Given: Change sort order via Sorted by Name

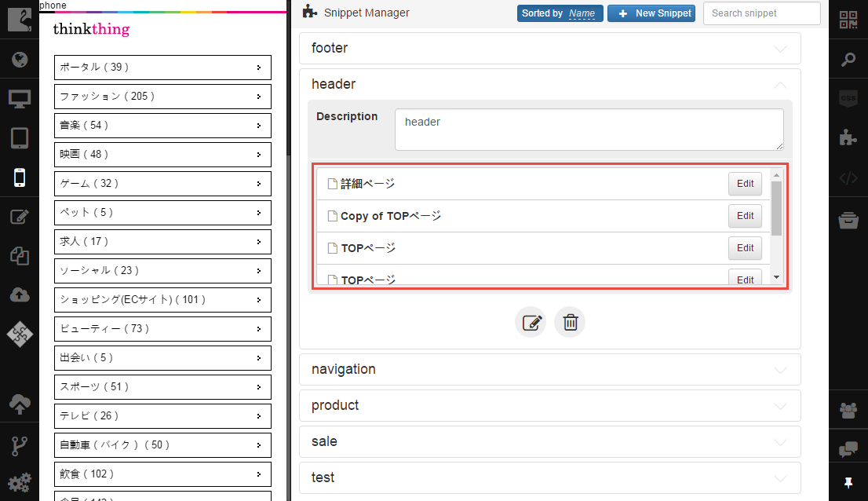Looking at the screenshot, I should pos(560,13).
